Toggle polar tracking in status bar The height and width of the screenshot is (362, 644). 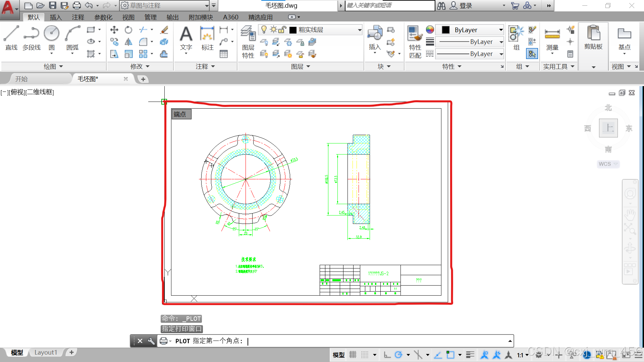[x=398, y=355]
